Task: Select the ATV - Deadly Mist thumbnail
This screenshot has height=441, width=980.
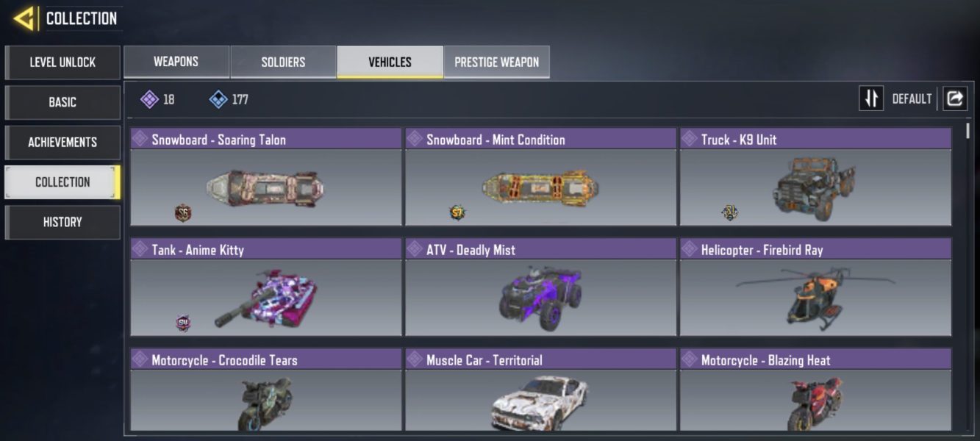Action: coord(540,297)
